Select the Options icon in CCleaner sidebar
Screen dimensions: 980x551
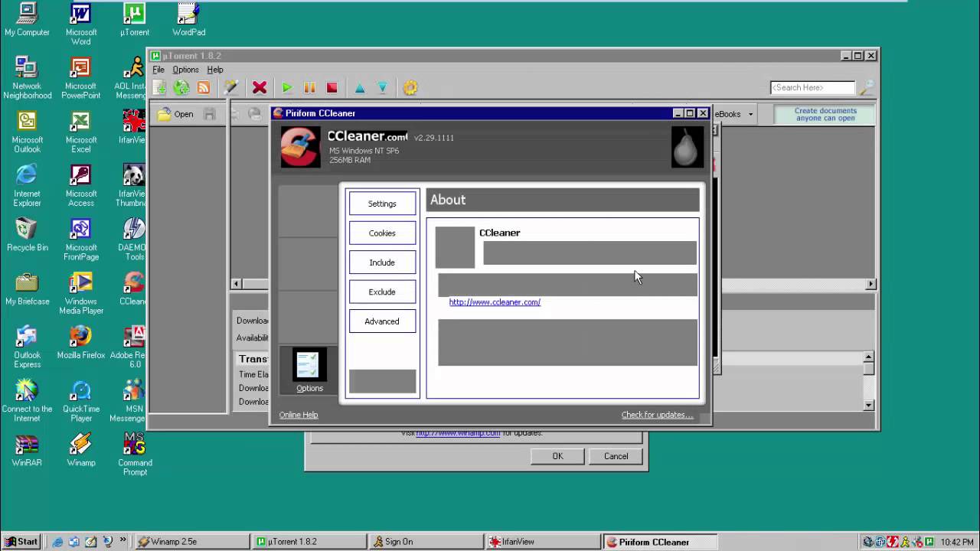pos(309,371)
